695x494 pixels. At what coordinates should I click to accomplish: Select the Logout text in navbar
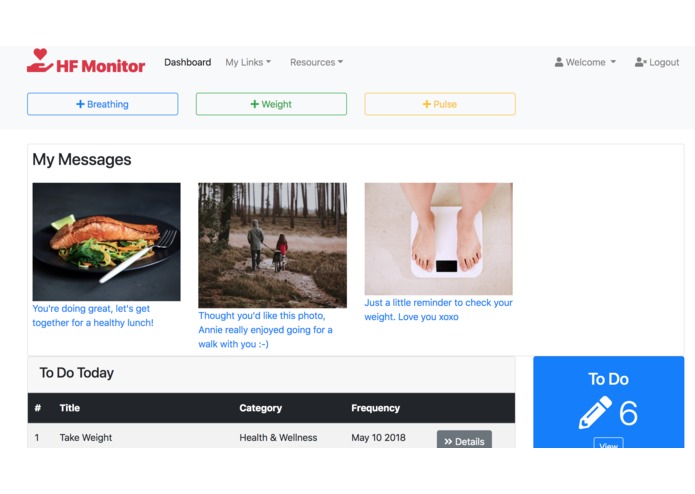click(x=664, y=62)
